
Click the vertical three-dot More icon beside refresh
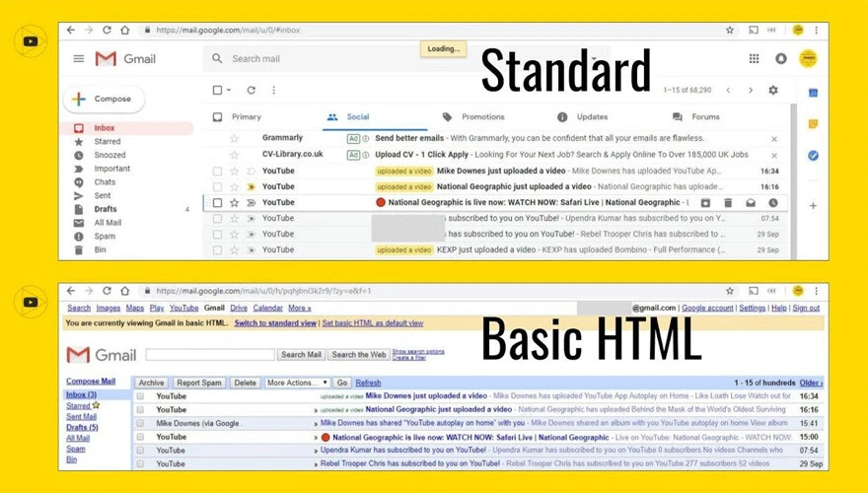(273, 90)
